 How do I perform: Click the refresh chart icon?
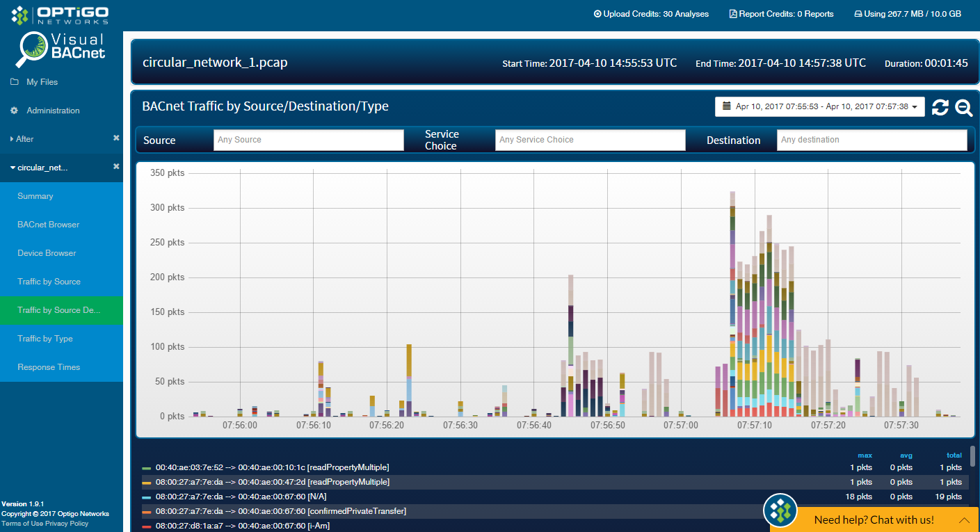tap(940, 107)
